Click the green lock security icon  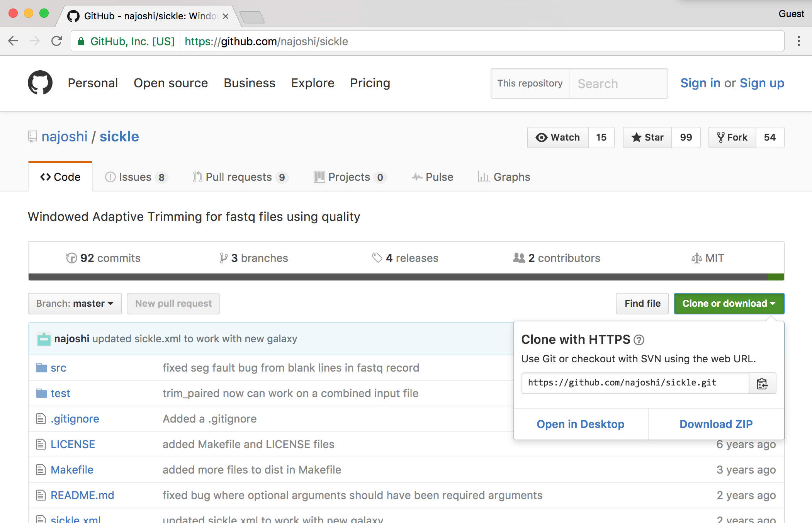pos(81,41)
